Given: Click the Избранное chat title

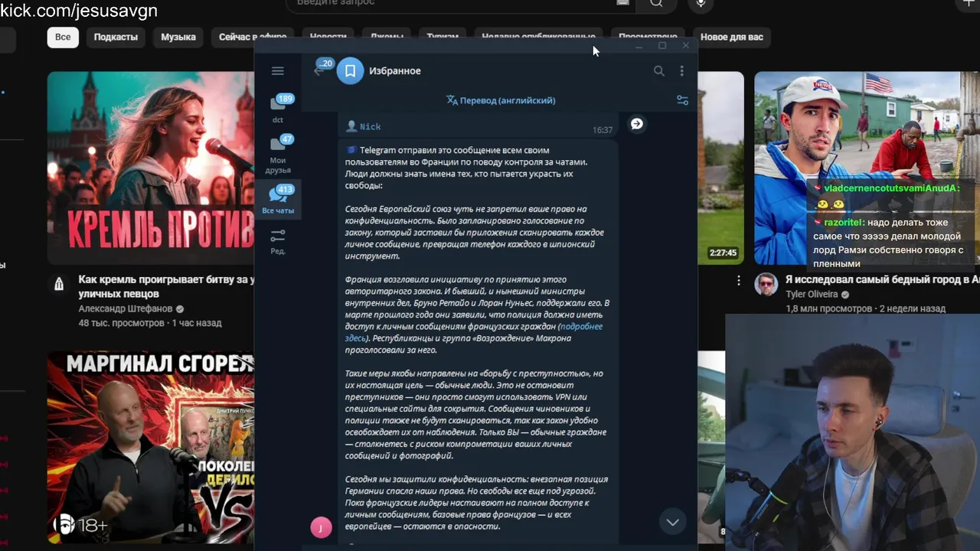Looking at the screenshot, I should pos(396,71).
